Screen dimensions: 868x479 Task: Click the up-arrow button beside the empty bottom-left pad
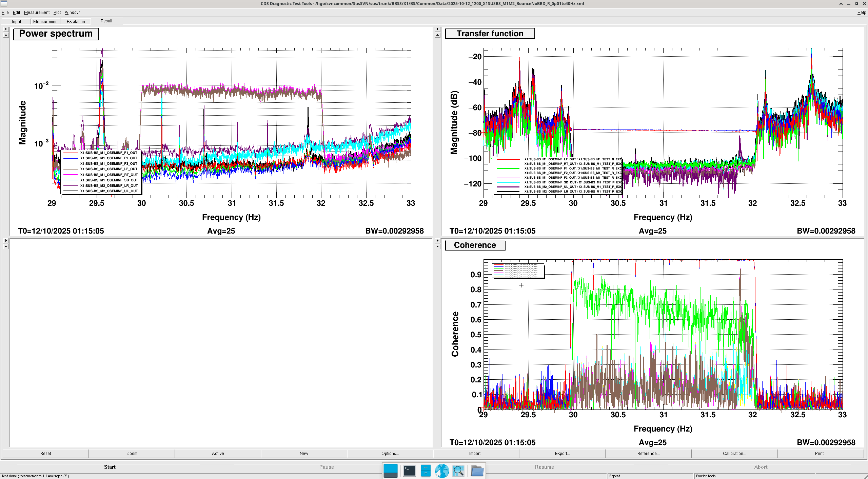(6, 246)
